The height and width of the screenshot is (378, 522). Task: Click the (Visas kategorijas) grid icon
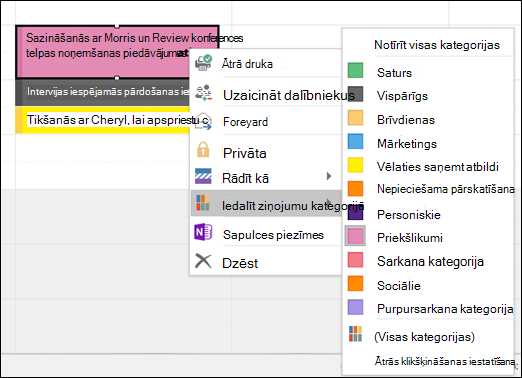[x=355, y=334]
